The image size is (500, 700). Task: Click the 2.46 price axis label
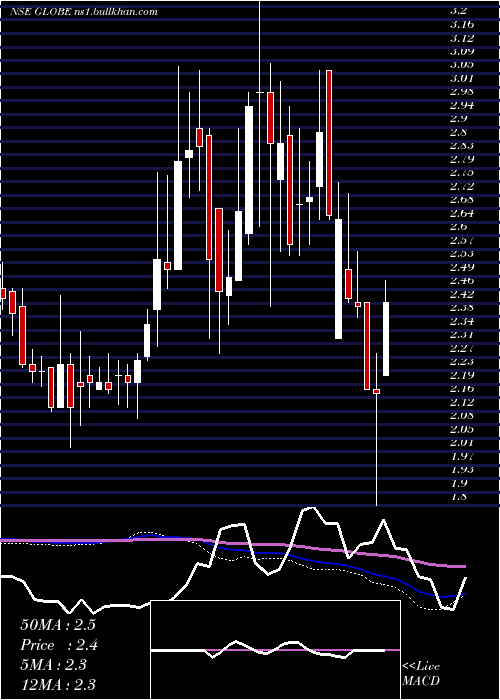pyautogui.click(x=462, y=280)
